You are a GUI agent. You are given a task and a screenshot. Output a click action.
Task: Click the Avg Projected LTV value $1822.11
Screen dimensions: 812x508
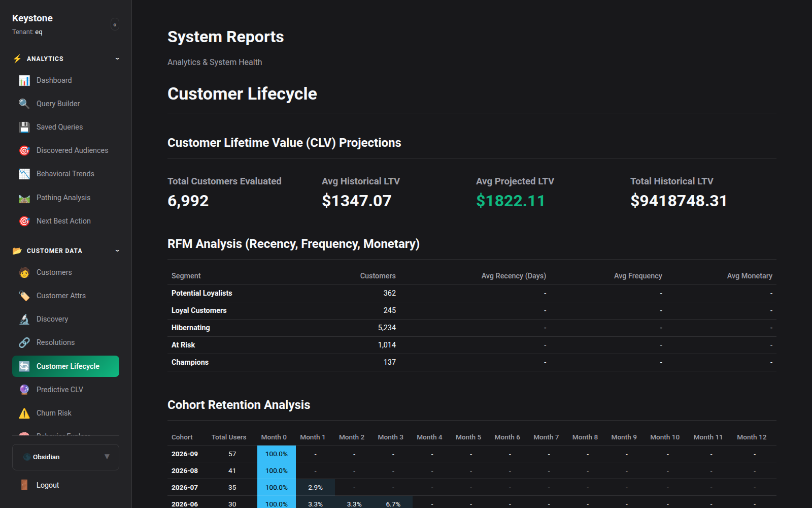[511, 201]
